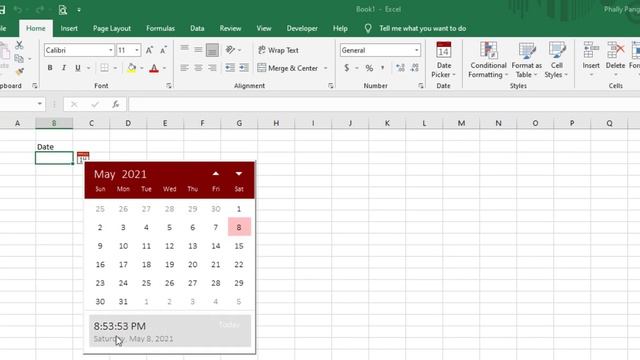This screenshot has width=640, height=360.
Task: Open the View tab
Action: click(x=264, y=29)
